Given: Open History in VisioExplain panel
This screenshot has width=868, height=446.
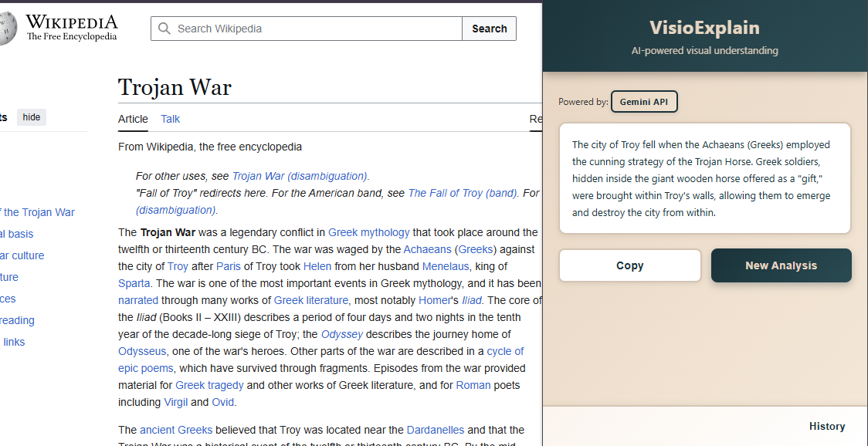Looking at the screenshot, I should (827, 426).
